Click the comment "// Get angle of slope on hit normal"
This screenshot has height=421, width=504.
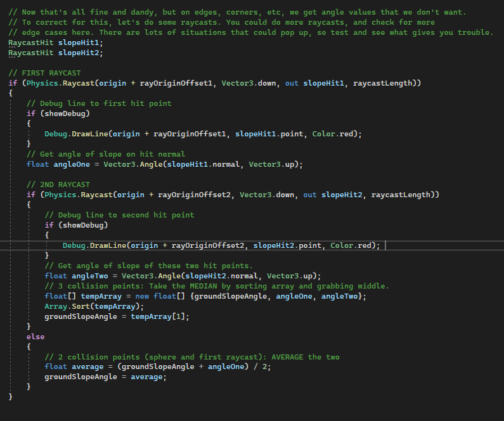click(106, 154)
